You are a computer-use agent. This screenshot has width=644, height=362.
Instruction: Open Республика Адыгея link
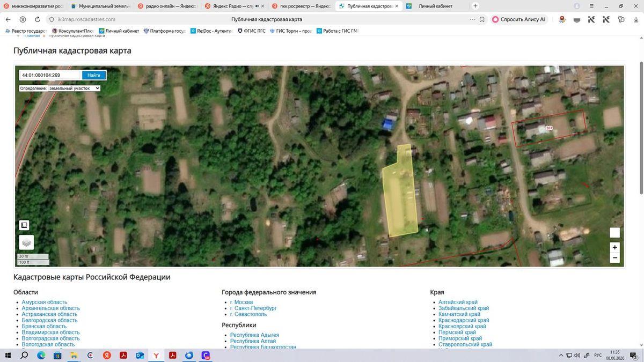coord(254,335)
